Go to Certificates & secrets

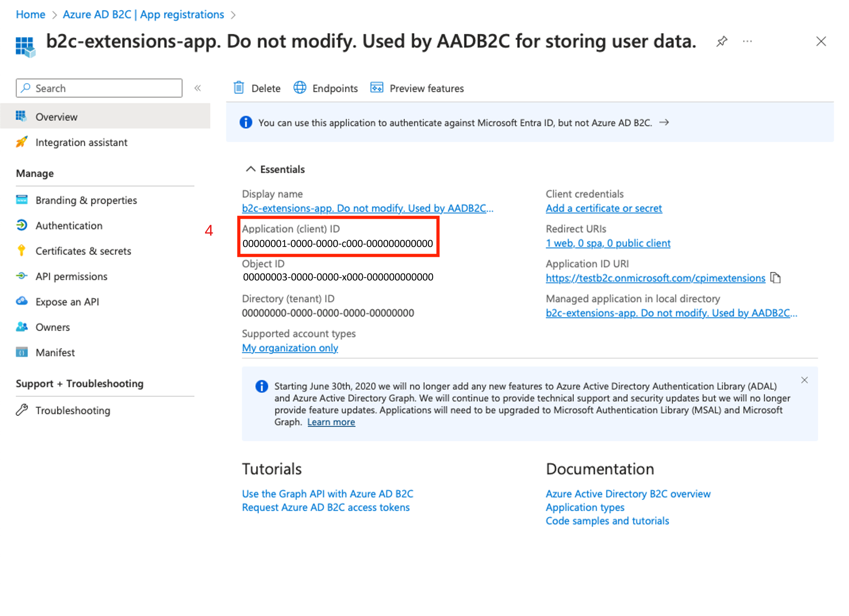click(83, 251)
